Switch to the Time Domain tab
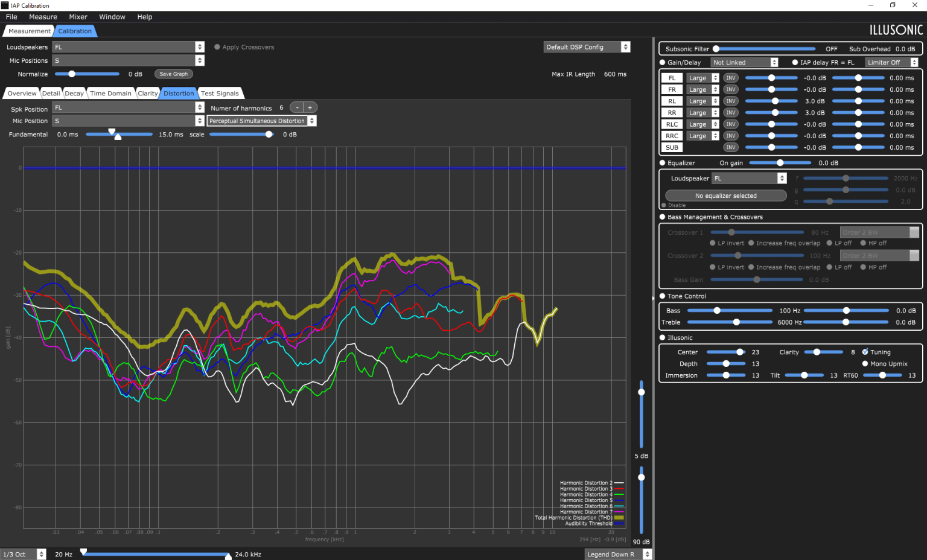Screen dimensions: 927x560 click(110, 94)
